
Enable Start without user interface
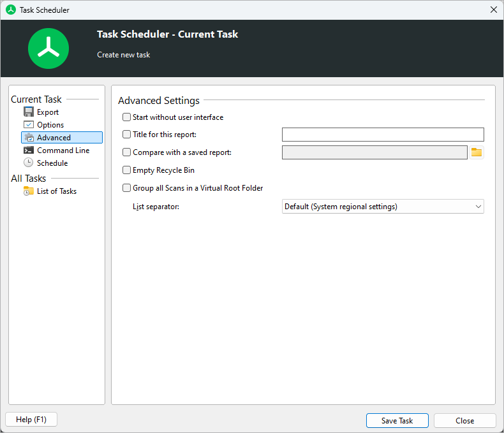127,117
